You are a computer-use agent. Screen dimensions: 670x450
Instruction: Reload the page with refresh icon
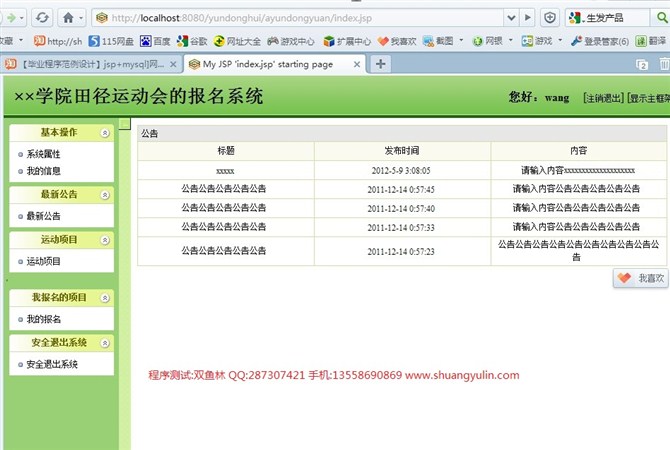pos(42,18)
